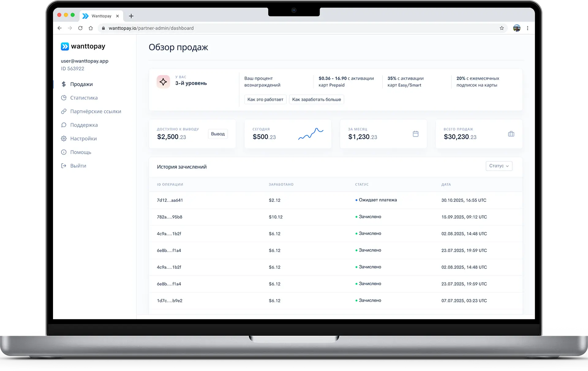
Task: Bookmark page with star icon
Action: (x=502, y=28)
